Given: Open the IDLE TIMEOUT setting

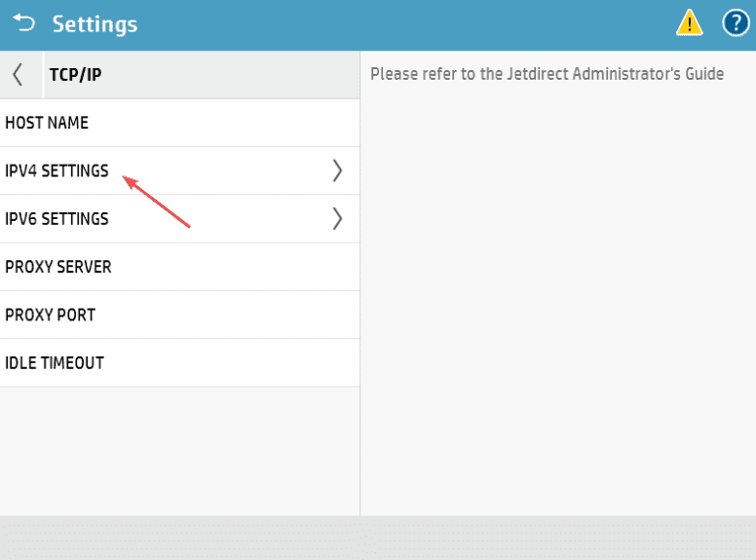Looking at the screenshot, I should click(55, 362).
